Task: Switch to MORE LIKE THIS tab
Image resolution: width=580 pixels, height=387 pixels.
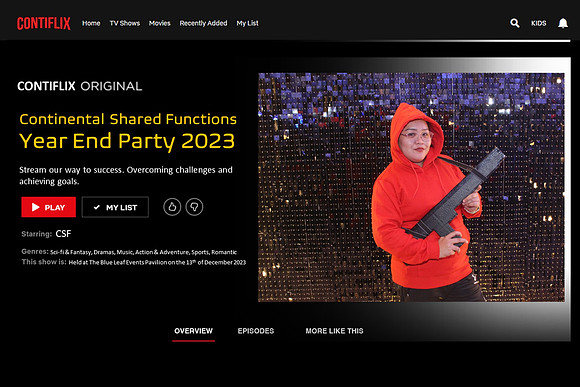Action: pos(334,331)
